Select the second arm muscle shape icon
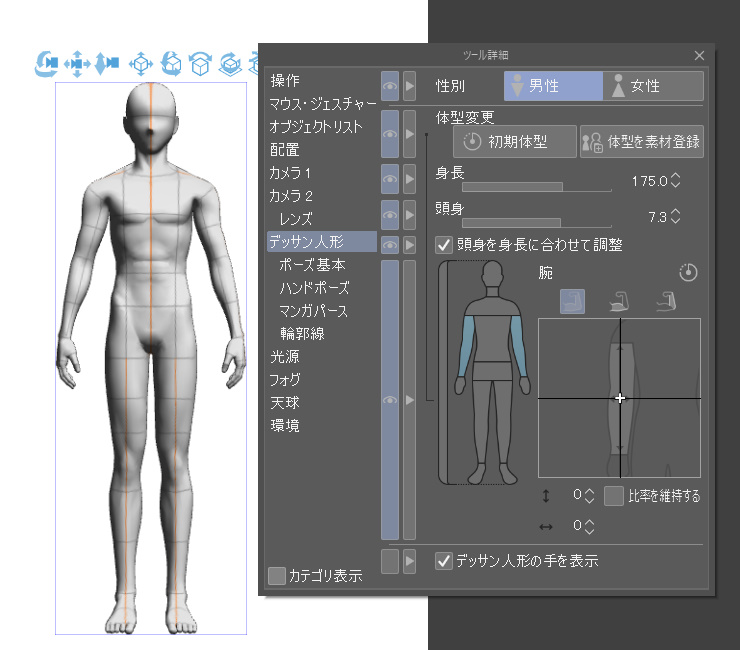Image resolution: width=740 pixels, height=650 pixels. 621,300
